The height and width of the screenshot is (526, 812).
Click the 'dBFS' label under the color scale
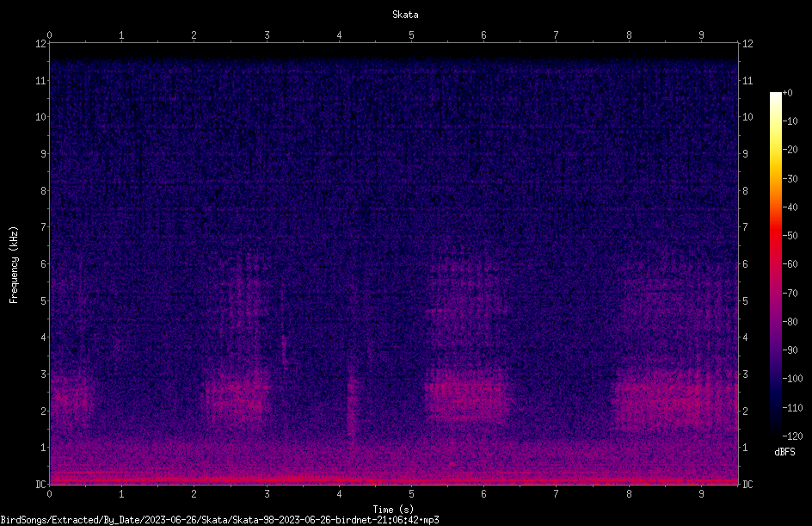pyautogui.click(x=784, y=452)
